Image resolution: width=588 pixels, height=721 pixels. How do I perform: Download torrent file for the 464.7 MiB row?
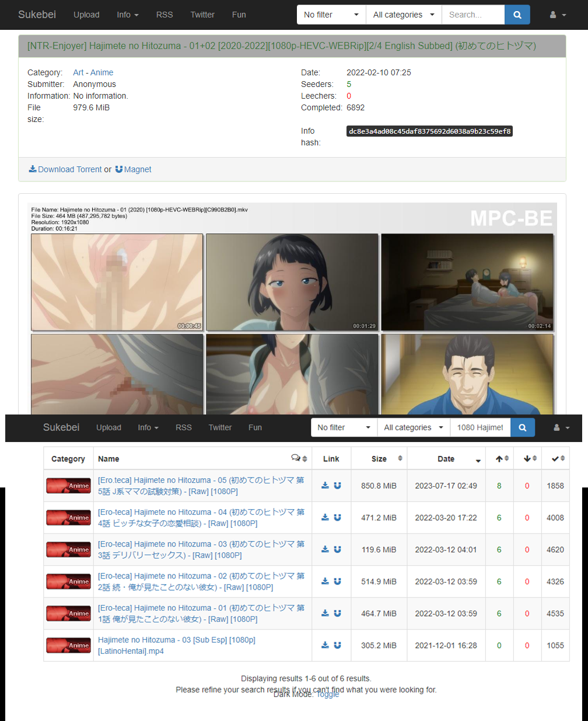(x=325, y=613)
